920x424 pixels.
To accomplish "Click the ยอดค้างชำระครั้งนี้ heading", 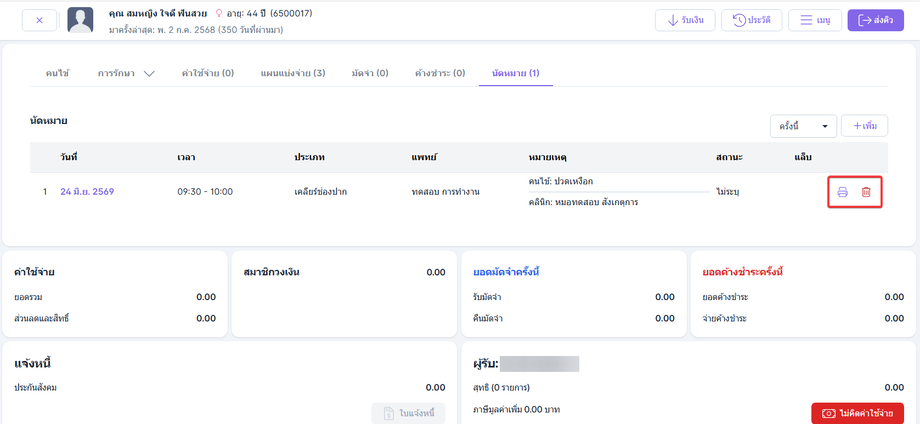I will tap(743, 272).
